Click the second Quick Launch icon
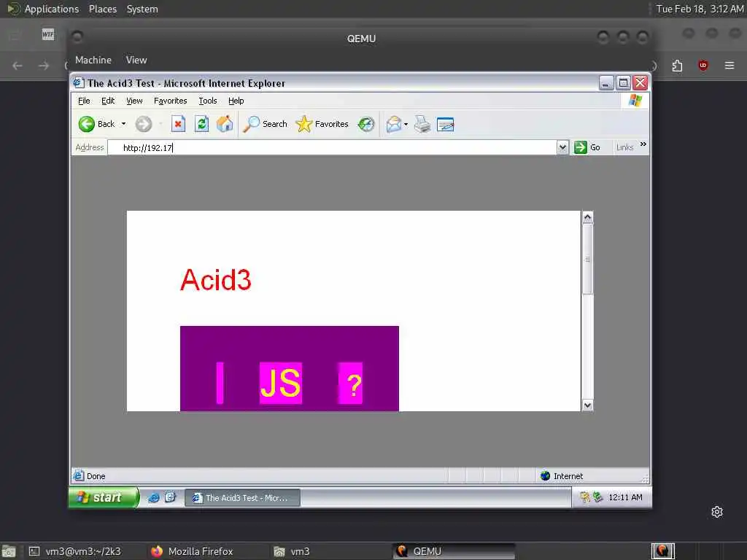 tap(170, 497)
